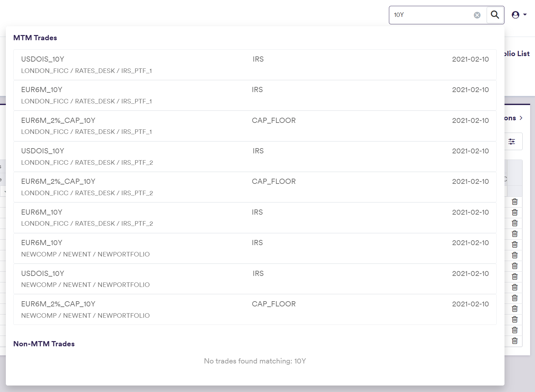Open USDOIS_10Y trade in IRS_PTF_1

tap(255, 65)
